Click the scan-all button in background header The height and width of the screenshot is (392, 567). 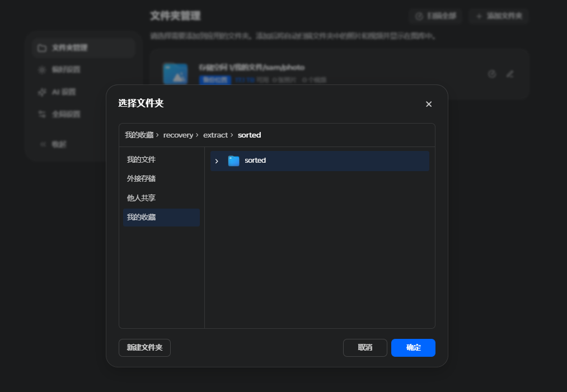coord(435,16)
